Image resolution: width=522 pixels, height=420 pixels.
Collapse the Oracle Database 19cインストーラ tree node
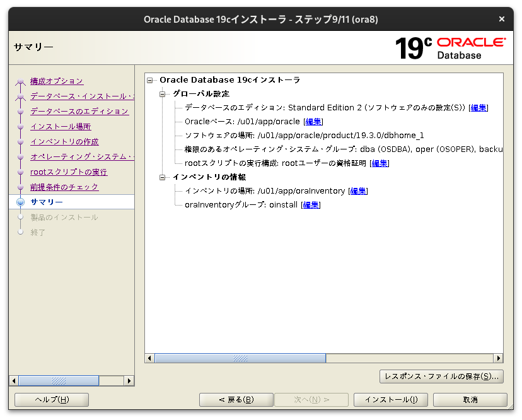tap(148, 80)
